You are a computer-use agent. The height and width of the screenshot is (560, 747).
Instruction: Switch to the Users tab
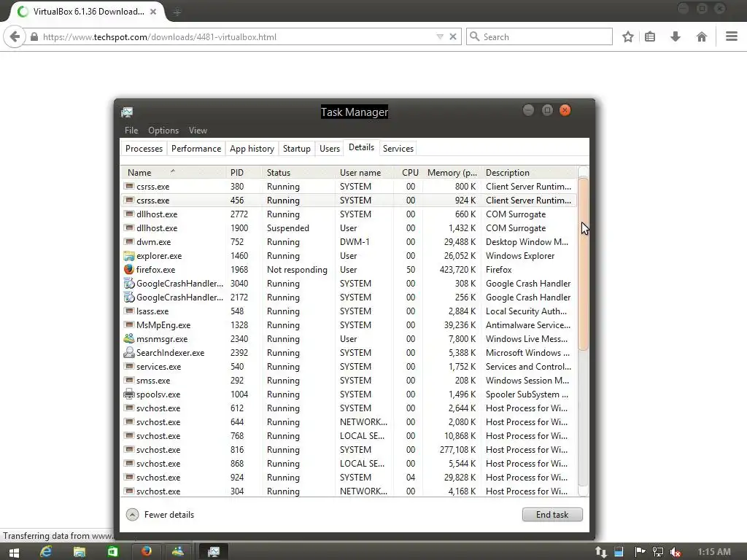(x=329, y=149)
